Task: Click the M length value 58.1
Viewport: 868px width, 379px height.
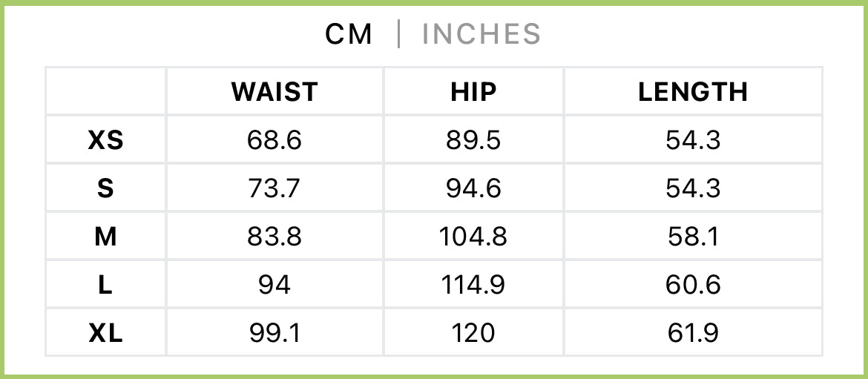Action: tap(693, 237)
